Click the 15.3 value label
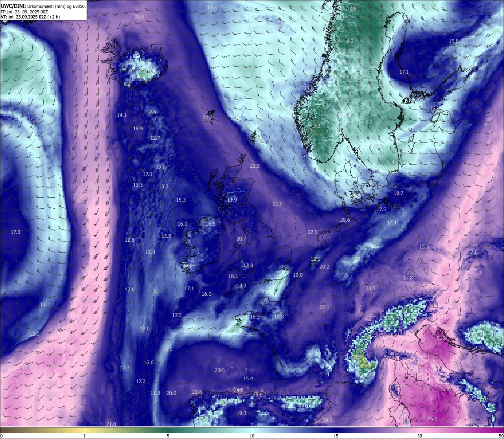 pyautogui.click(x=181, y=200)
